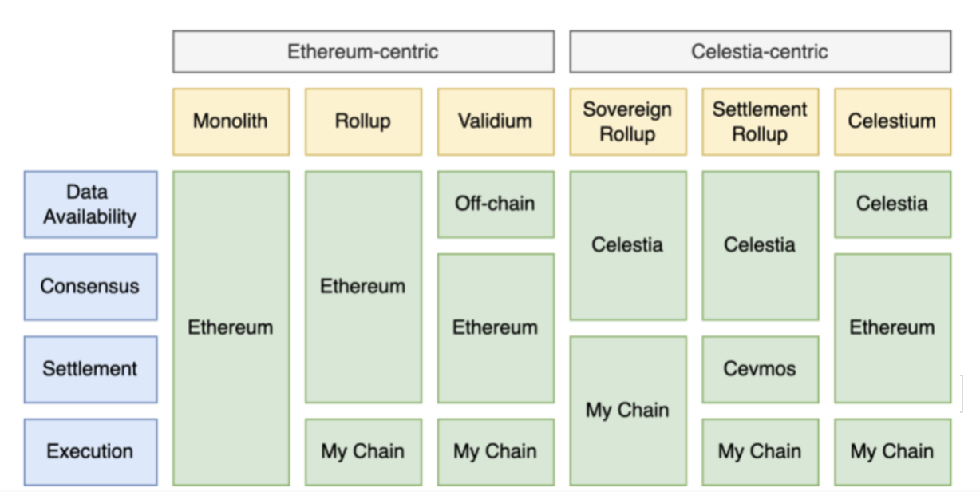This screenshot has height=492, width=980.
Task: Select the Off-chain box under Validium
Action: (496, 204)
